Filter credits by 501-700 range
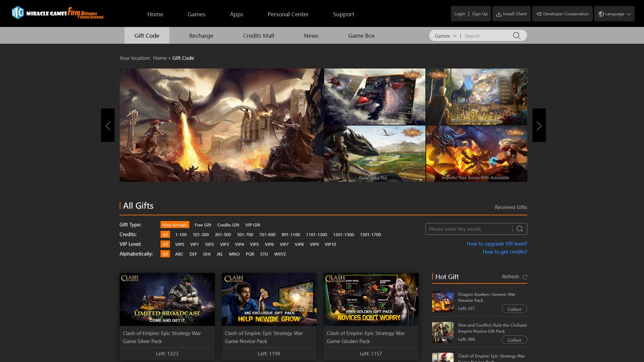Screen dimensions: 644x362 pyautogui.click(x=245, y=235)
